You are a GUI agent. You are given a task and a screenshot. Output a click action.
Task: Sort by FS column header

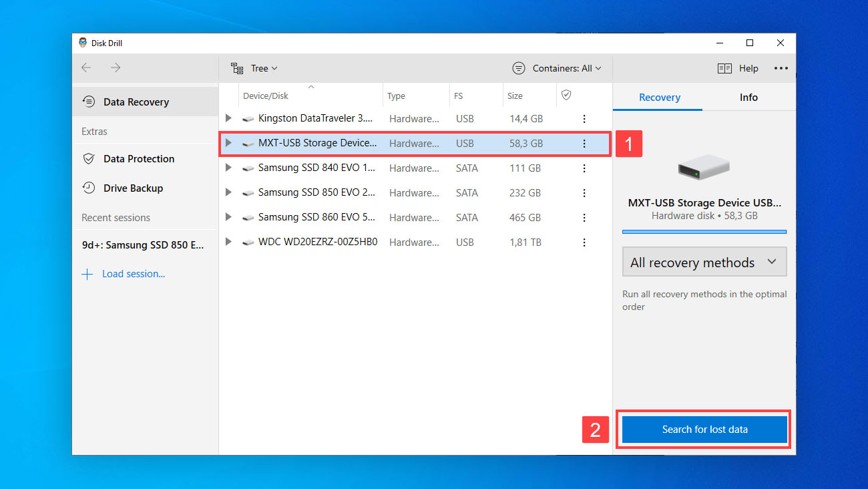(x=458, y=96)
